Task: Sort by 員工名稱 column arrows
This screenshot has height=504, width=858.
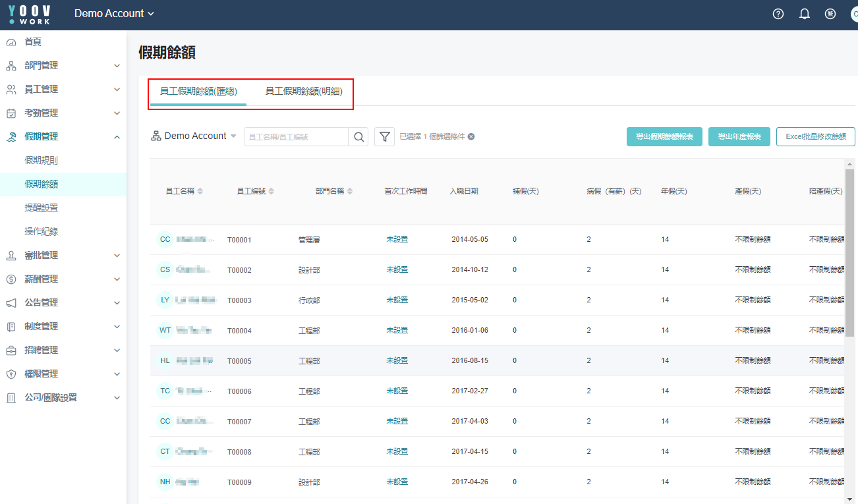Action: (x=200, y=191)
